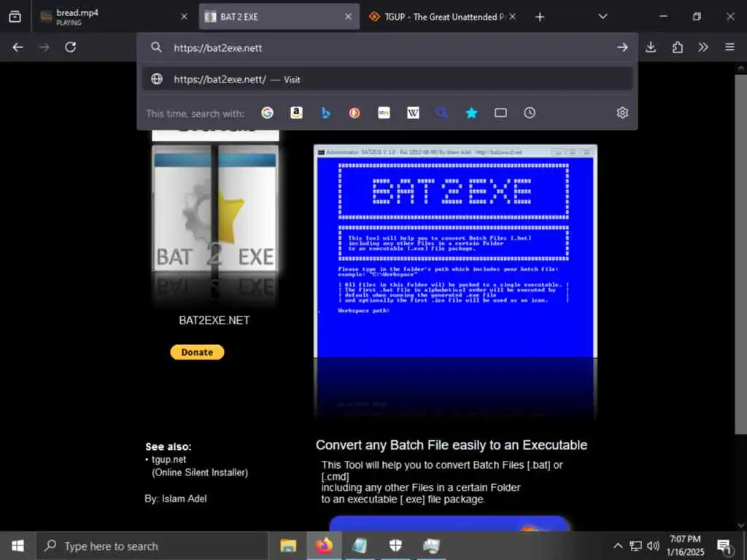This screenshot has height=560, width=747.
Task: Open the Downloads panel
Action: [x=651, y=47]
